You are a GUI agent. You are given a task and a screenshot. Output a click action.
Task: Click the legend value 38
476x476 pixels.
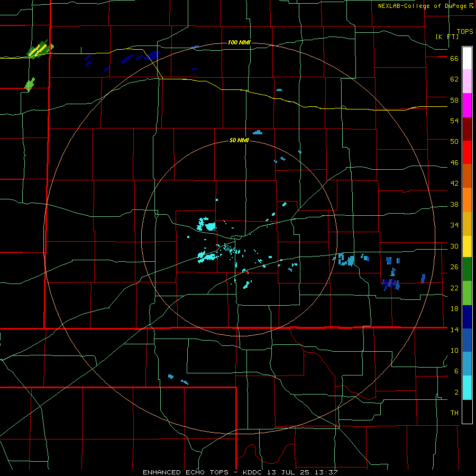point(454,205)
